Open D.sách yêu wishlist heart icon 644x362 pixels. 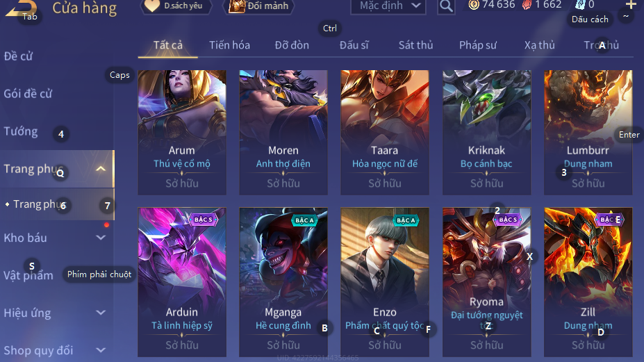pos(152,6)
